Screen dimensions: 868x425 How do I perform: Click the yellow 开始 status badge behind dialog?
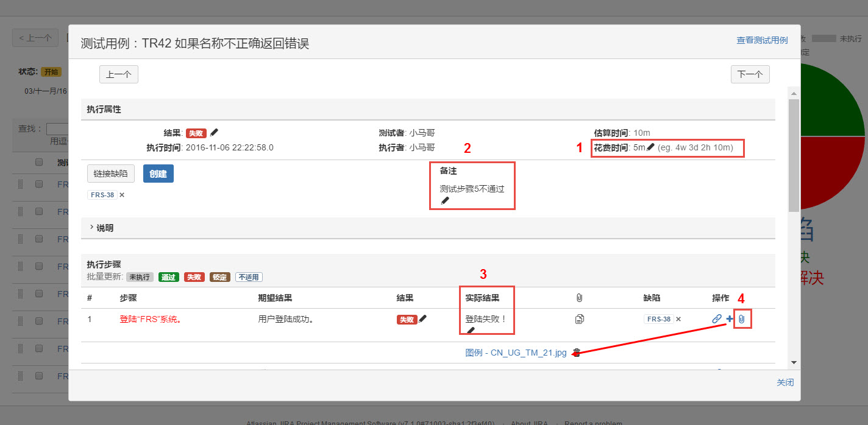[51, 72]
